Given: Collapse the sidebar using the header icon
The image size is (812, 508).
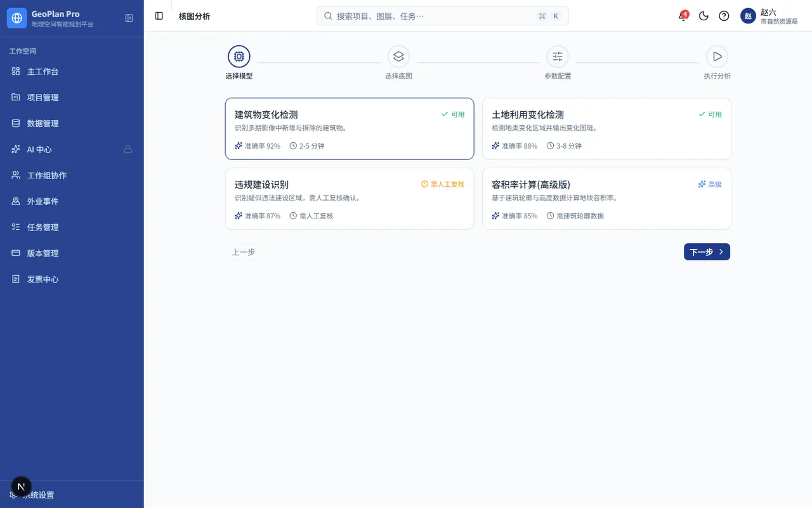Looking at the screenshot, I should pyautogui.click(x=129, y=18).
